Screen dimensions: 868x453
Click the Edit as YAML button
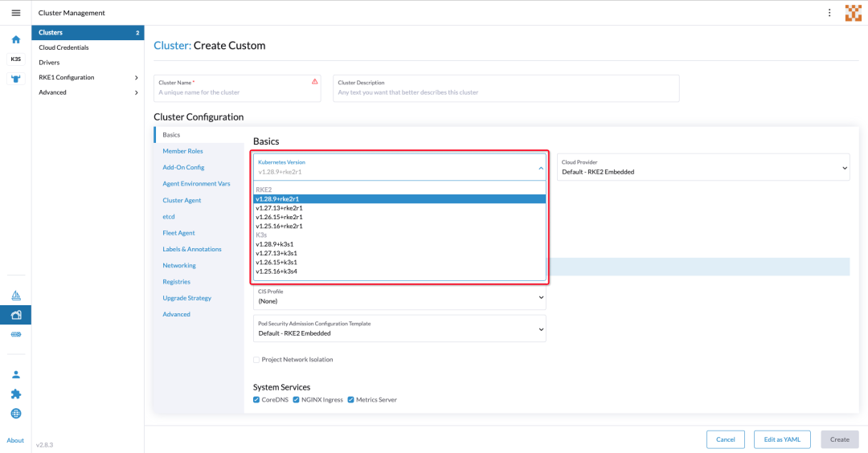[782, 439]
